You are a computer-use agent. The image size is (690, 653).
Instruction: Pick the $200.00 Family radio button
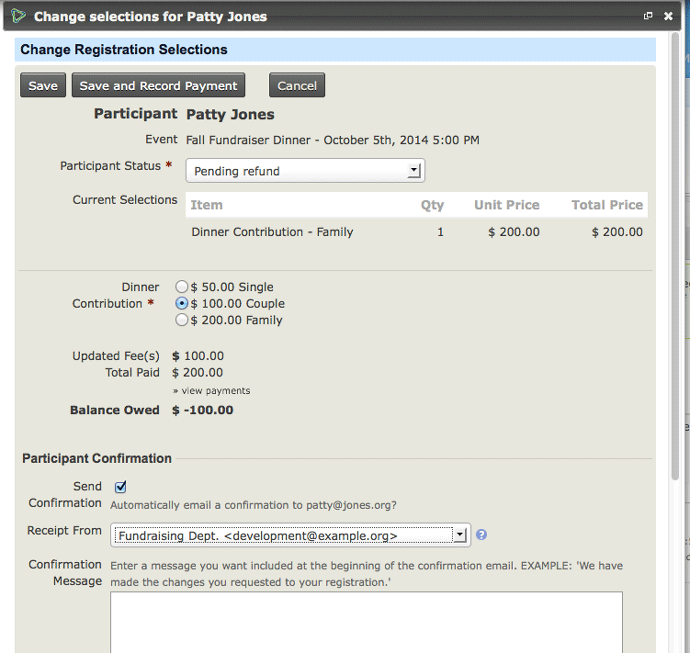(181, 321)
